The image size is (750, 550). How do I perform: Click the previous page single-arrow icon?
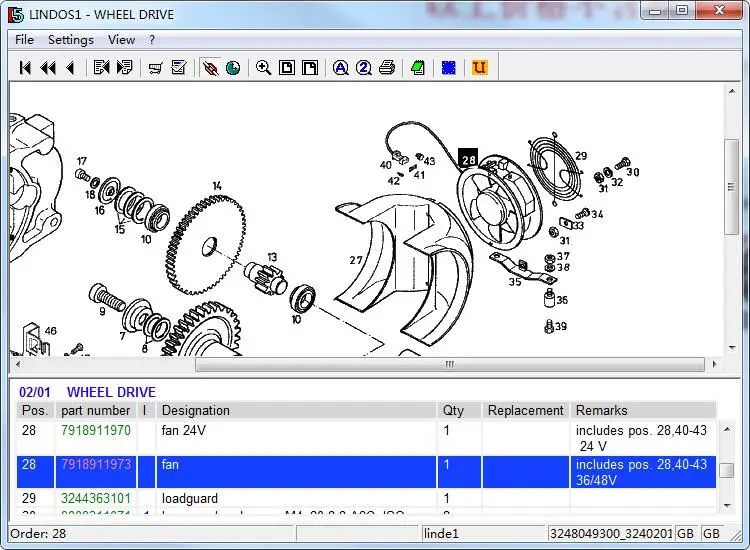point(69,68)
